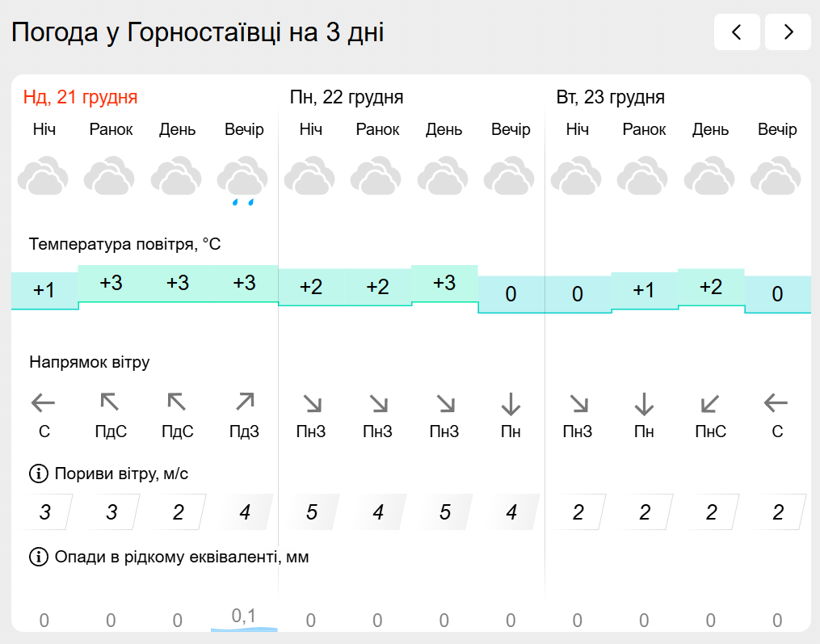
Task: Click the next arrow button
Action: pyautogui.click(x=788, y=32)
